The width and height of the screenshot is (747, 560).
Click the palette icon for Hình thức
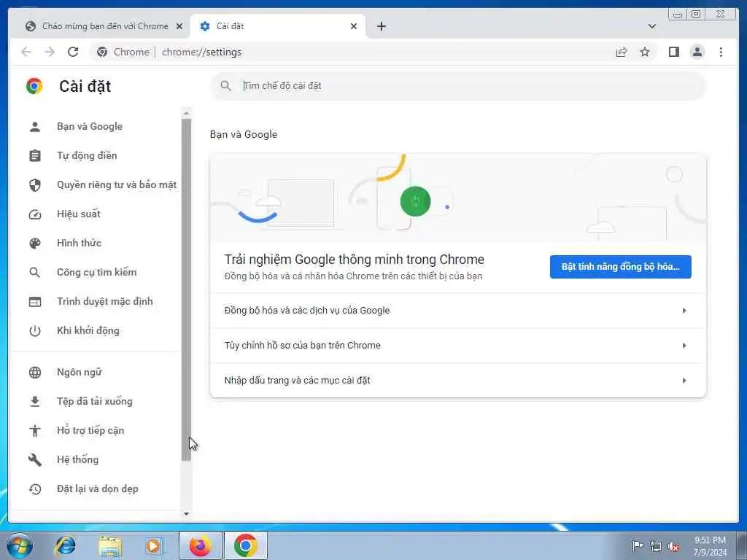click(x=35, y=244)
